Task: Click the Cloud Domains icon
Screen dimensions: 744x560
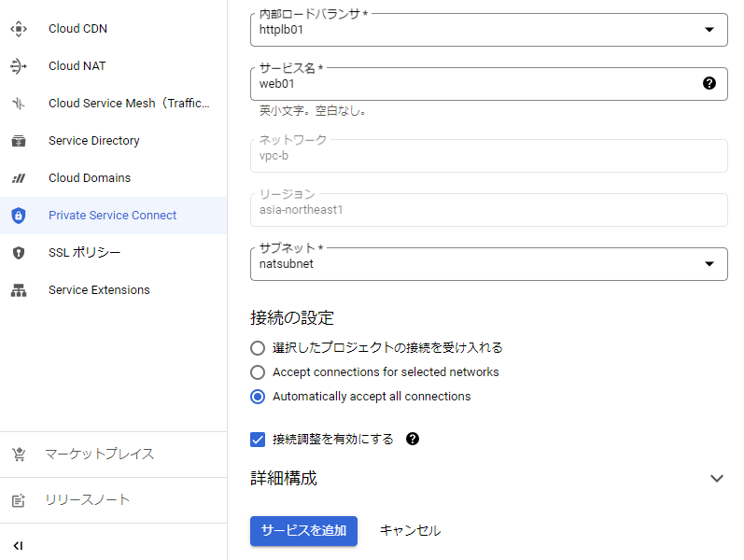Action: point(19,178)
